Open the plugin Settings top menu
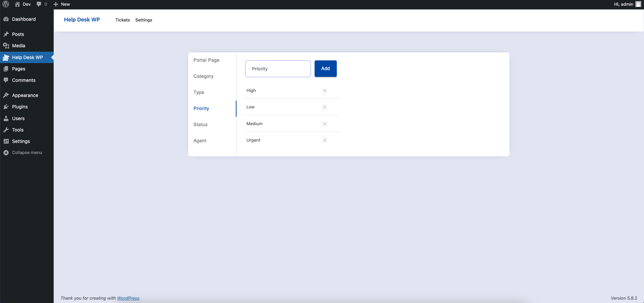This screenshot has width=644, height=303. (x=144, y=20)
